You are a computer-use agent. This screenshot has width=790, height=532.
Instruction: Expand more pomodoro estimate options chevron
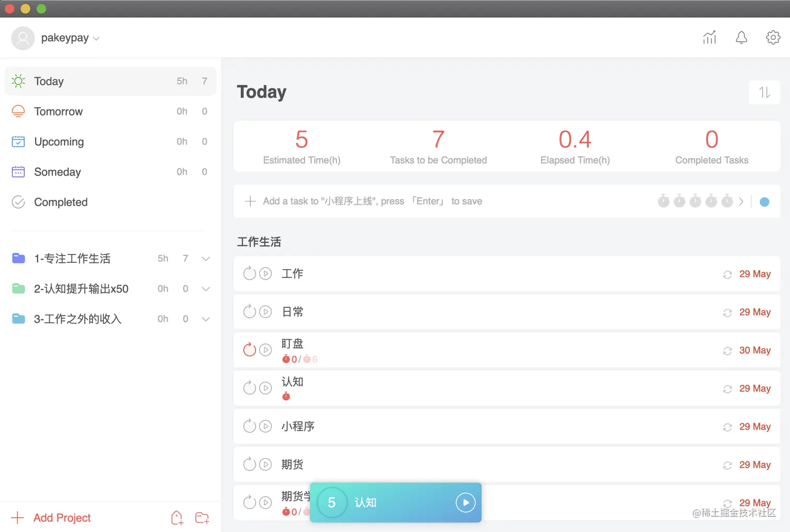(x=741, y=202)
